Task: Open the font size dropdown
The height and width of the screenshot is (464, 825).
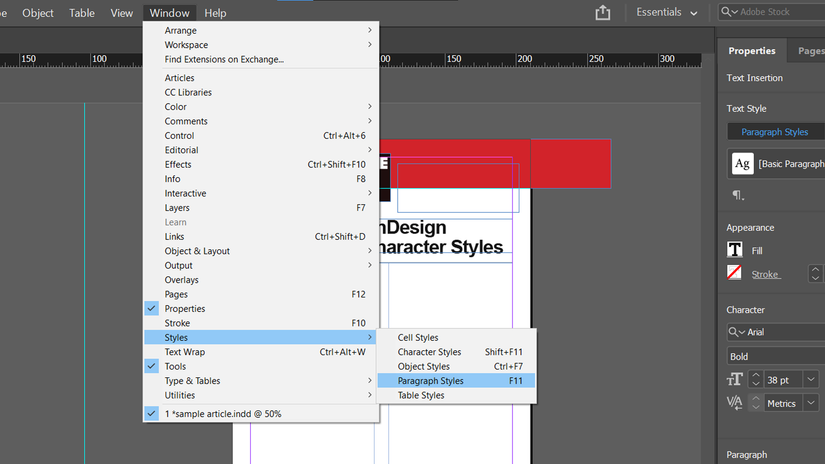Action: [x=811, y=379]
